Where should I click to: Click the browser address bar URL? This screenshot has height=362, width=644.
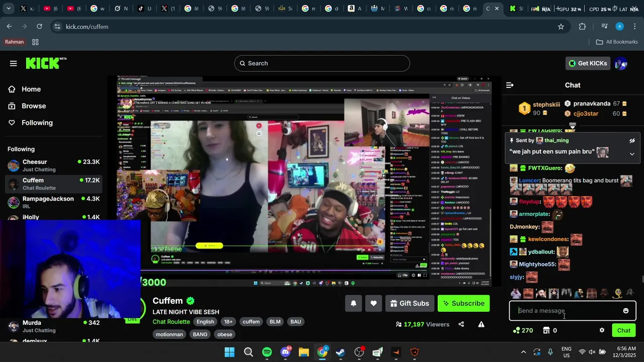click(87, 27)
